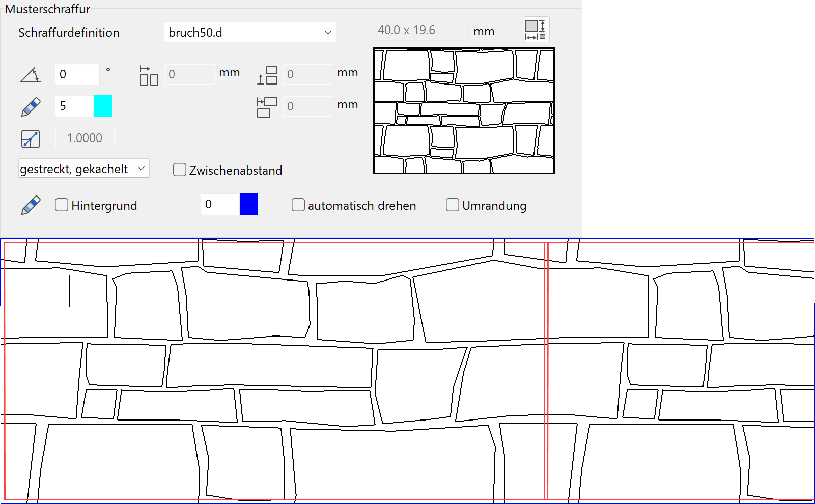Click the column offset icon
The image size is (815, 504).
[x=267, y=106]
